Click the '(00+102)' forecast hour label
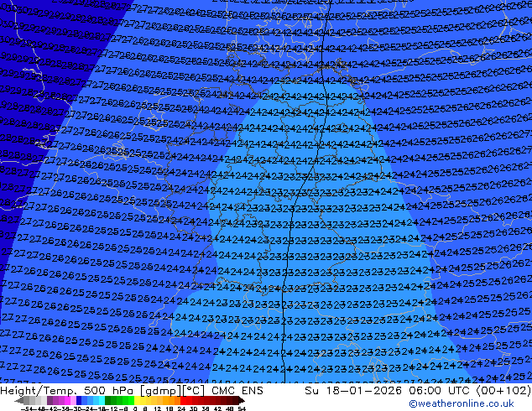The height and width of the screenshot is (411, 532). tap(503, 391)
